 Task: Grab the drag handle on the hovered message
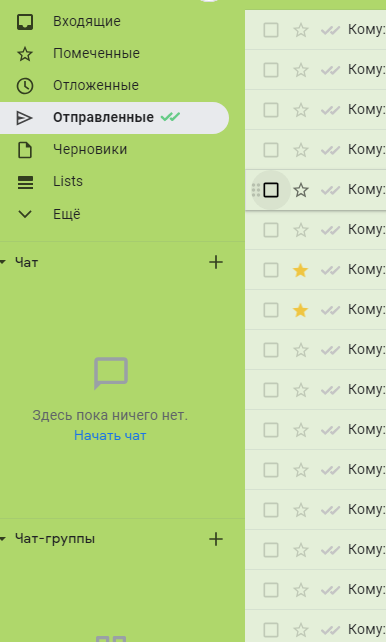(x=256, y=190)
